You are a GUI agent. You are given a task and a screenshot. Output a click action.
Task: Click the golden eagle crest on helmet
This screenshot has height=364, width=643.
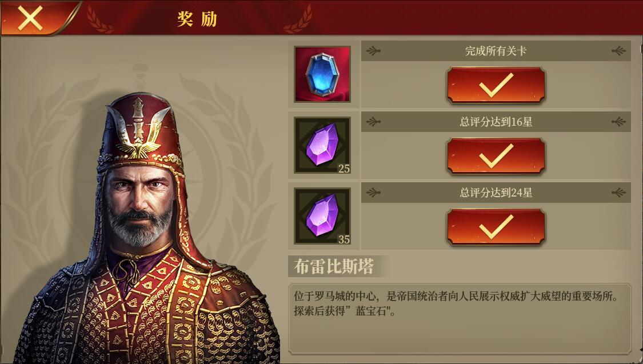(x=139, y=131)
